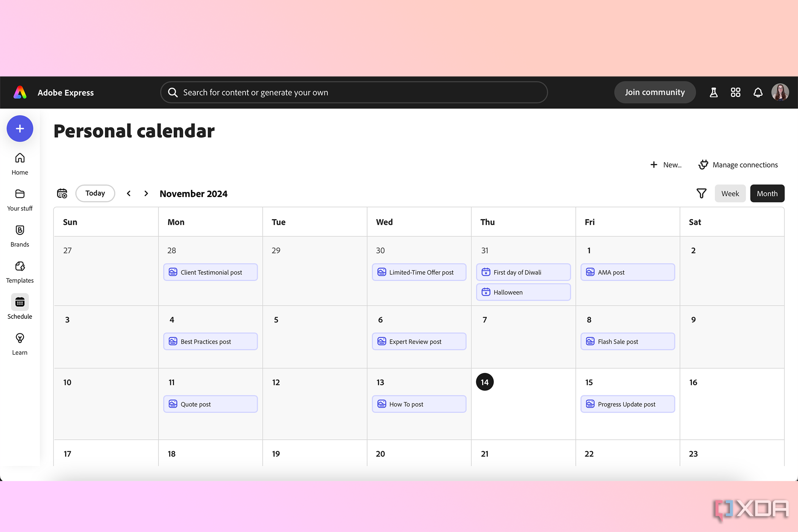Image resolution: width=798 pixels, height=532 pixels.
Task: Switch to Month view
Action: [766, 193]
